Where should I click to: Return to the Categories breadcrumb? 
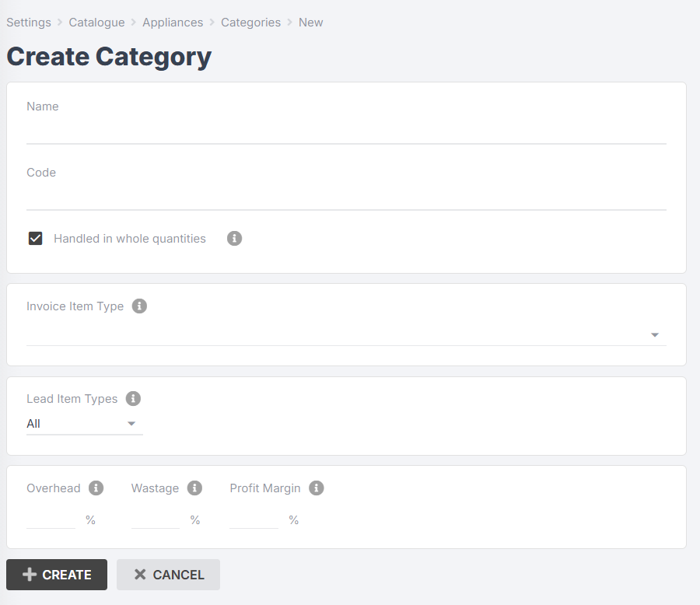click(250, 23)
